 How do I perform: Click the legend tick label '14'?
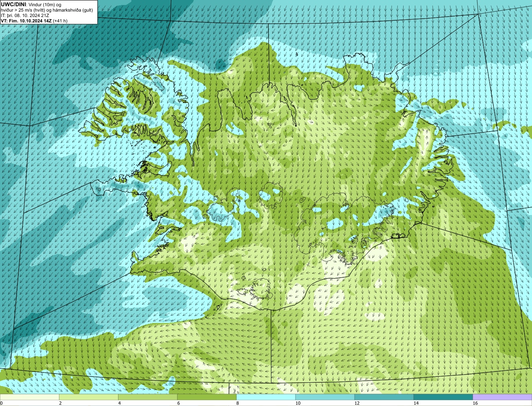point(416,403)
